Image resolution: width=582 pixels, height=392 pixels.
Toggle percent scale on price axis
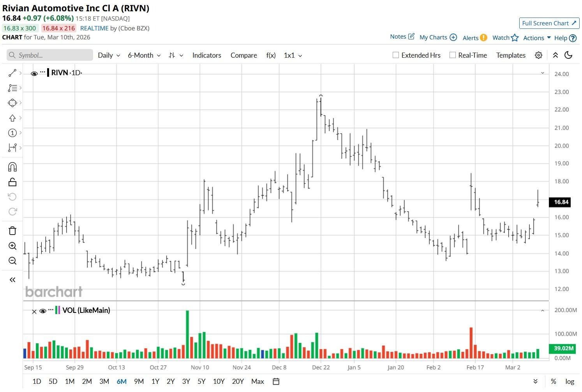[553, 381]
